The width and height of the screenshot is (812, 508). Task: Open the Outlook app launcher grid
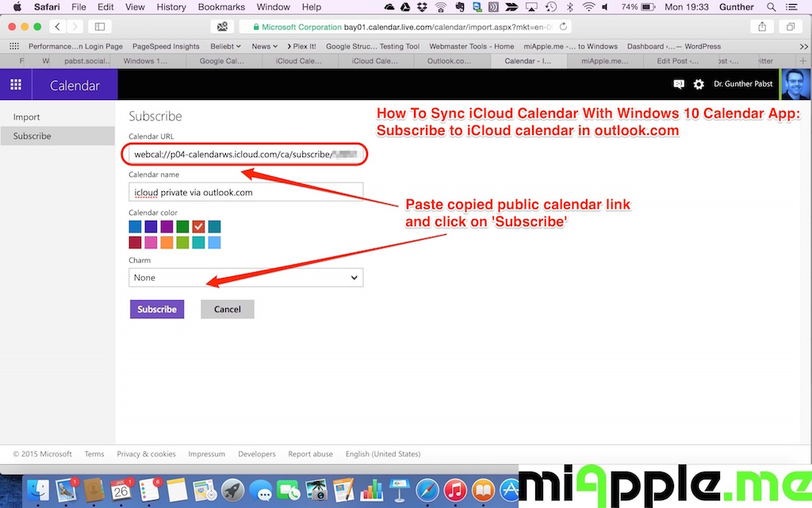[x=16, y=85]
